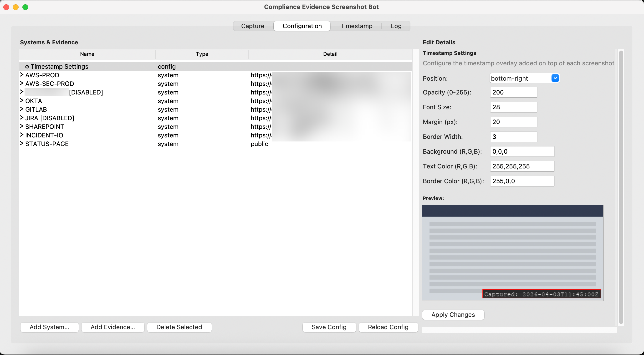Viewport: 644px width, 355px height.
Task: Edit the Opacity value field
Action: [513, 92]
